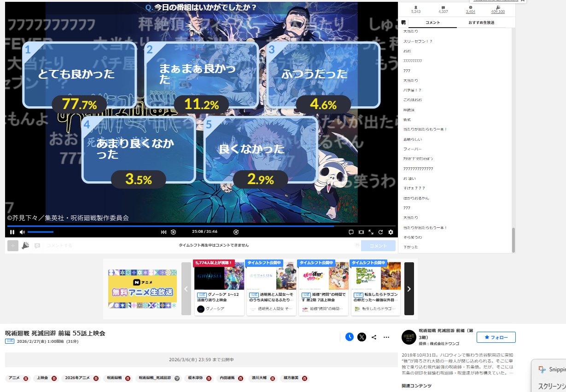The height and width of the screenshot is (392, 566).
Task: Open the gift cracker icon below player
Action: [x=26, y=246]
